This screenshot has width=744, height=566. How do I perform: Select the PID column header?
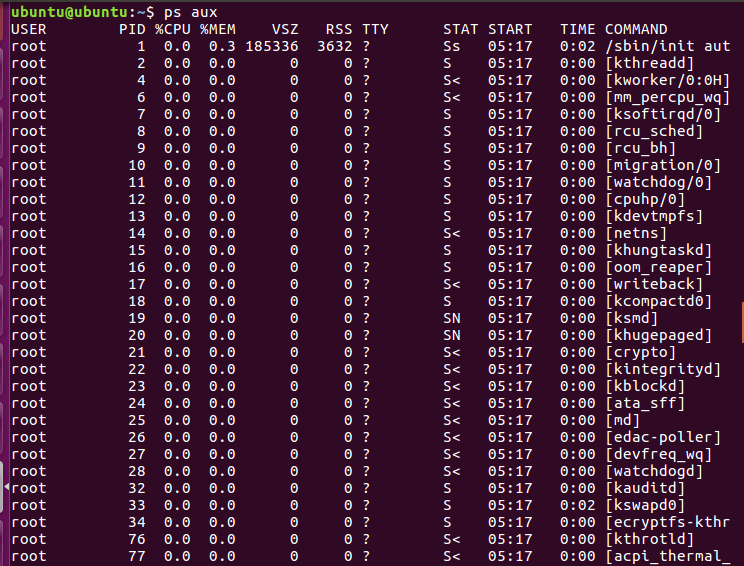pyautogui.click(x=132, y=29)
